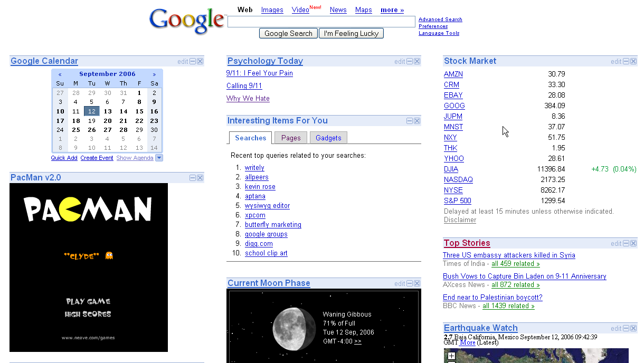This screenshot has height=363, width=644.
Task: Select September 26 in the calendar
Action: pos(92,130)
